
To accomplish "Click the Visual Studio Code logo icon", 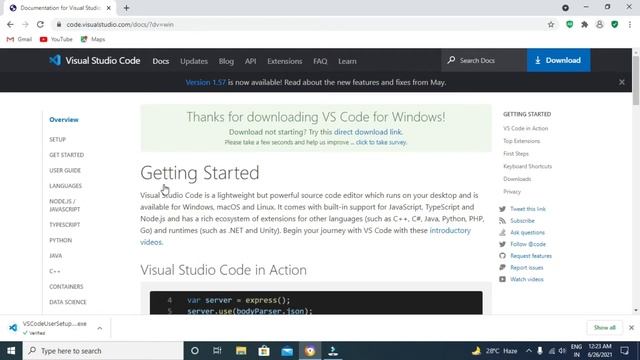I will [55, 60].
